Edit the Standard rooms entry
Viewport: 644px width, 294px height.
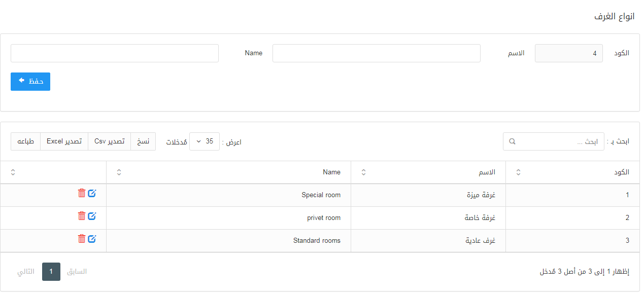point(92,239)
